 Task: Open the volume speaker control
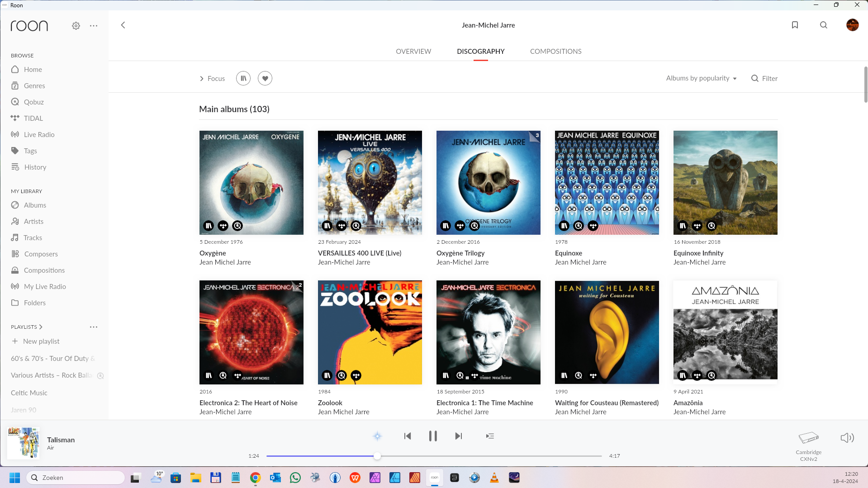tap(847, 437)
